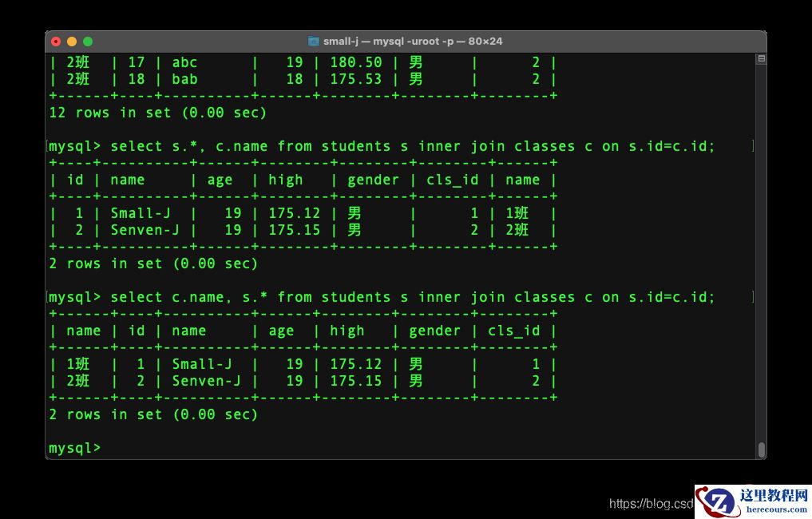Click '175.12' in the first result table

pos(294,213)
